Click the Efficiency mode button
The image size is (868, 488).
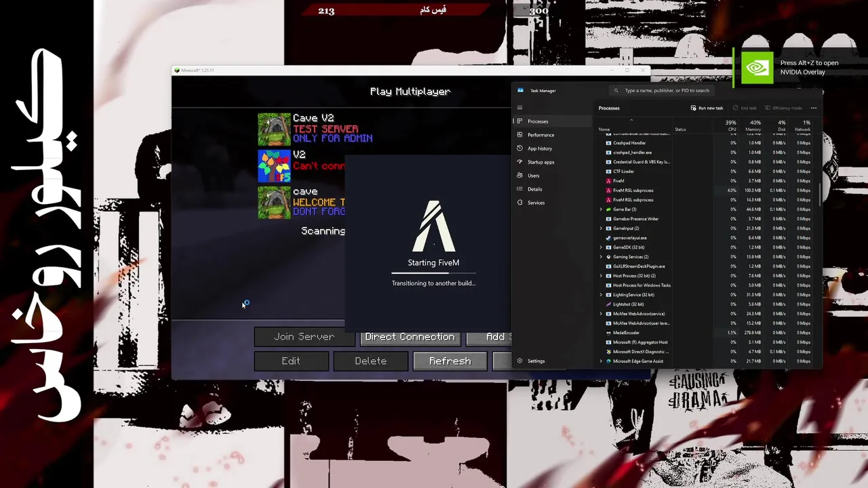[x=783, y=108]
